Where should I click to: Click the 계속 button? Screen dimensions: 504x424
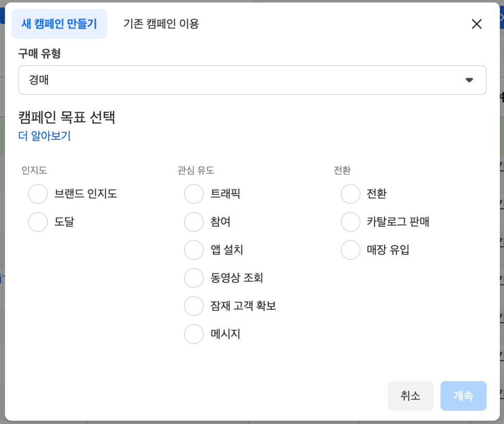click(x=463, y=396)
